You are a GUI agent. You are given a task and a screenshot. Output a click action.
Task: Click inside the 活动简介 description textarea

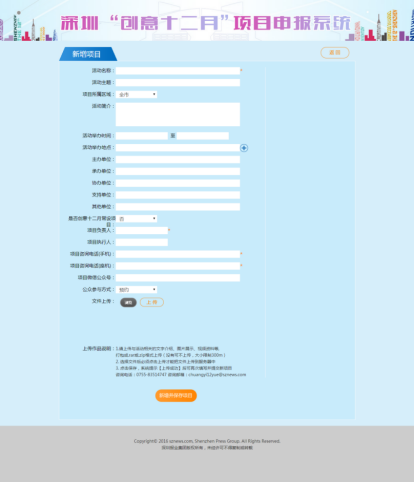point(178,114)
